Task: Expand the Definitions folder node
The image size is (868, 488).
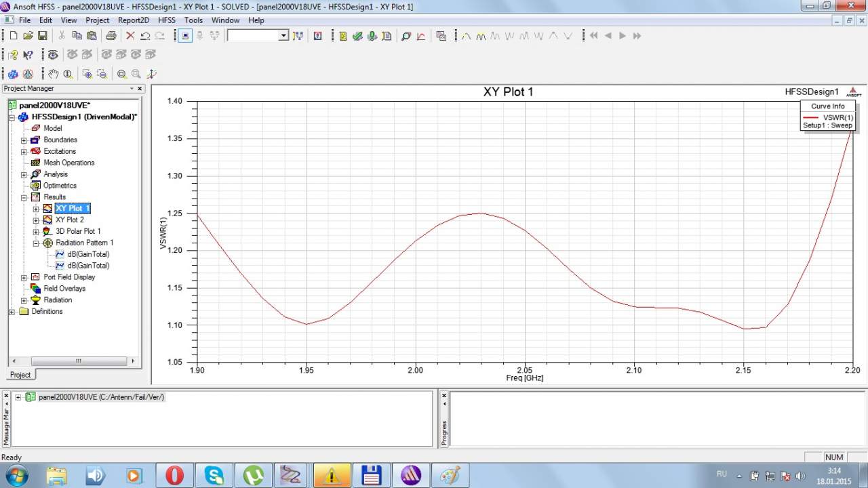Action: [12, 312]
